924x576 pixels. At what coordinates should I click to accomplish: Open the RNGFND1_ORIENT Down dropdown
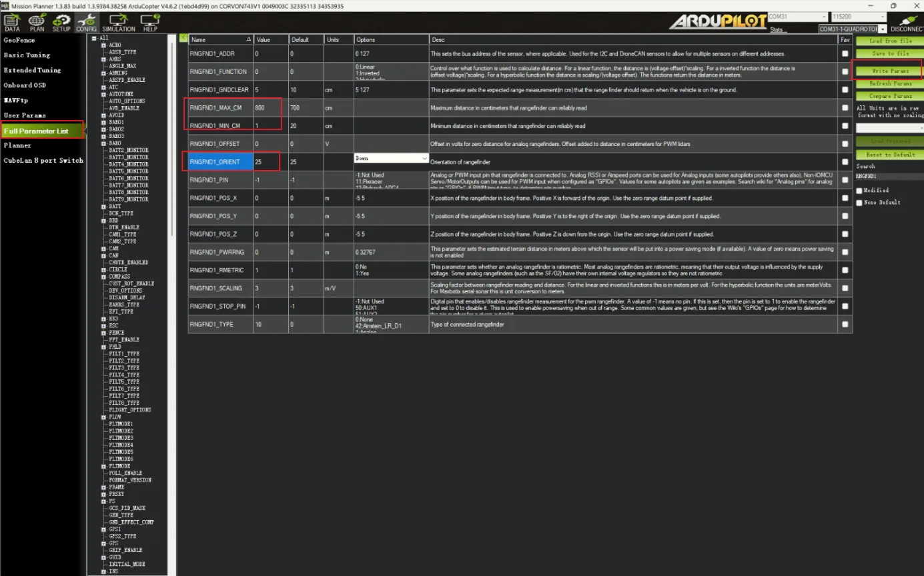click(x=391, y=159)
